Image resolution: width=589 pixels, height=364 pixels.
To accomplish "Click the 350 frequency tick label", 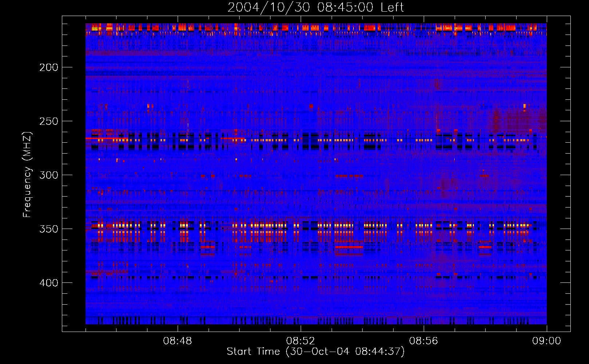I will click(49, 229).
